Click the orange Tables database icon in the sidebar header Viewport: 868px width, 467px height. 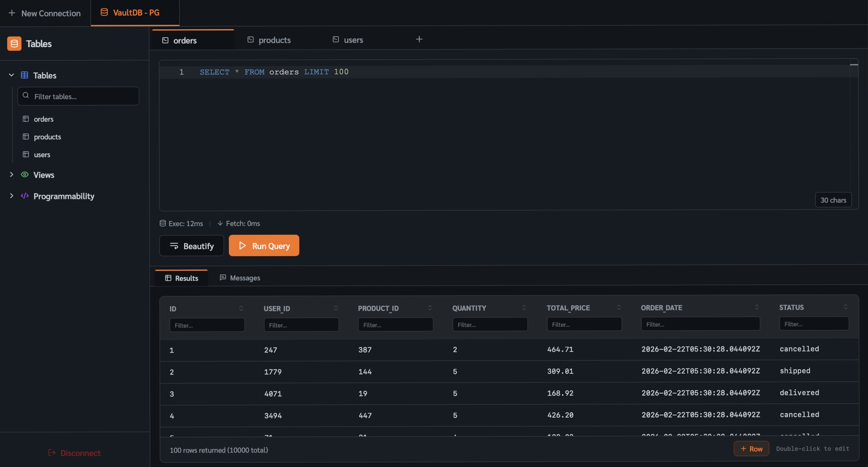pos(14,44)
